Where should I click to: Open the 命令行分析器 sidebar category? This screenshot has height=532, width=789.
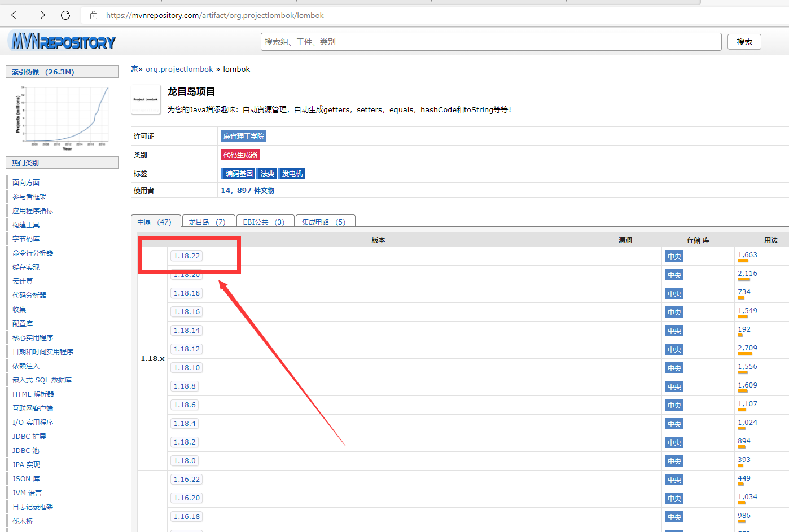(x=33, y=253)
